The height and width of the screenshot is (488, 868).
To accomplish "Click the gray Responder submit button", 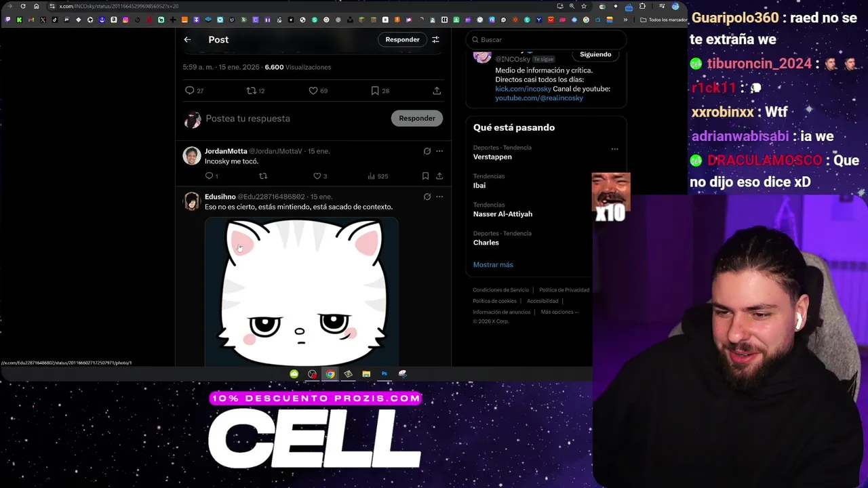I will pyautogui.click(x=417, y=118).
